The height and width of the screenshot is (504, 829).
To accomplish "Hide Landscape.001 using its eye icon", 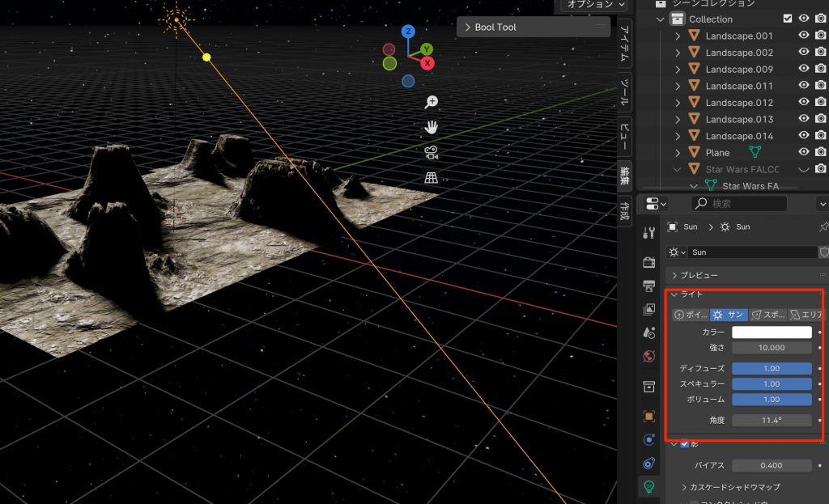I will [x=804, y=36].
